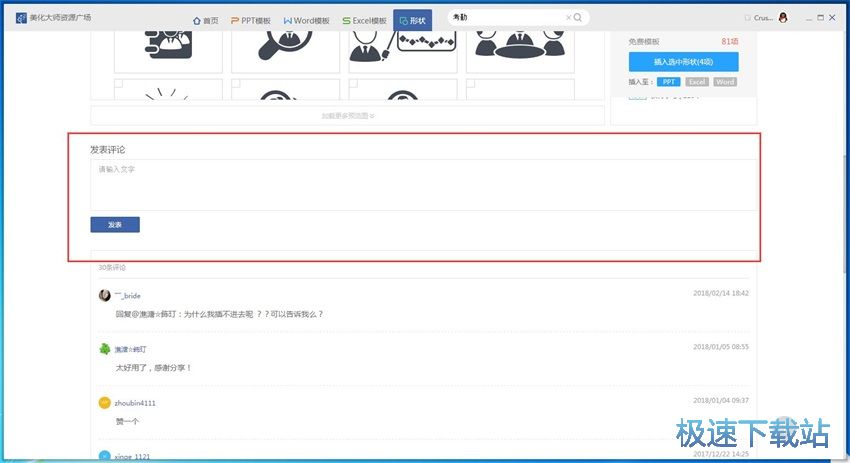Image resolution: width=850 pixels, height=463 pixels.
Task: Open avatar of user ￣_bride
Action: coord(105,295)
